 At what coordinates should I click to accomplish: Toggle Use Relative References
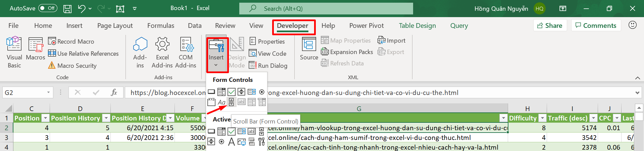point(83,53)
